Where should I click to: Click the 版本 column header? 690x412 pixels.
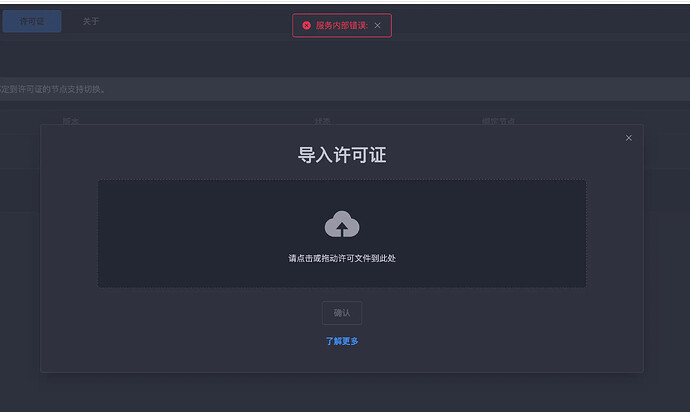pyautogui.click(x=71, y=121)
